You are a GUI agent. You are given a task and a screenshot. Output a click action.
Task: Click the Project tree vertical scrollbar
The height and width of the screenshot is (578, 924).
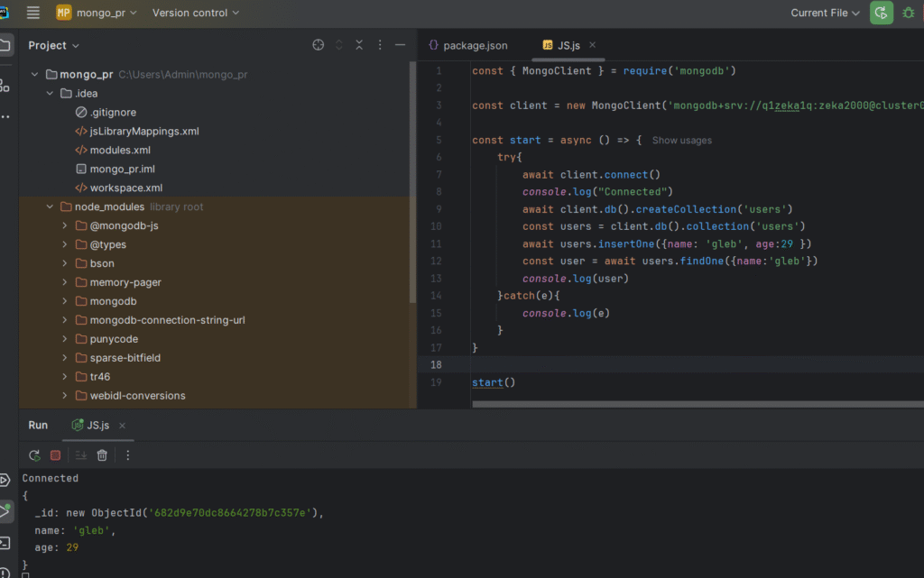[412, 182]
